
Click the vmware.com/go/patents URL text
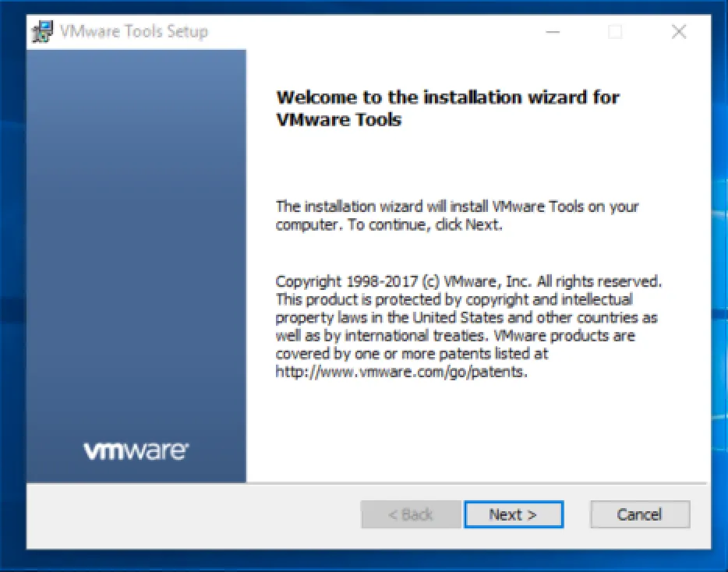click(401, 372)
